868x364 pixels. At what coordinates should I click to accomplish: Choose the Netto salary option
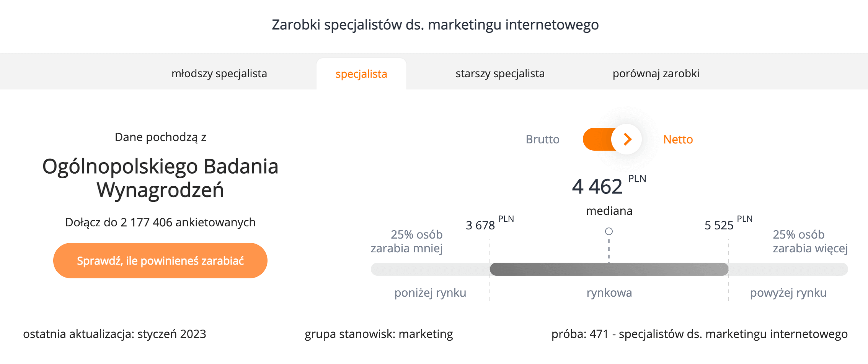678,140
